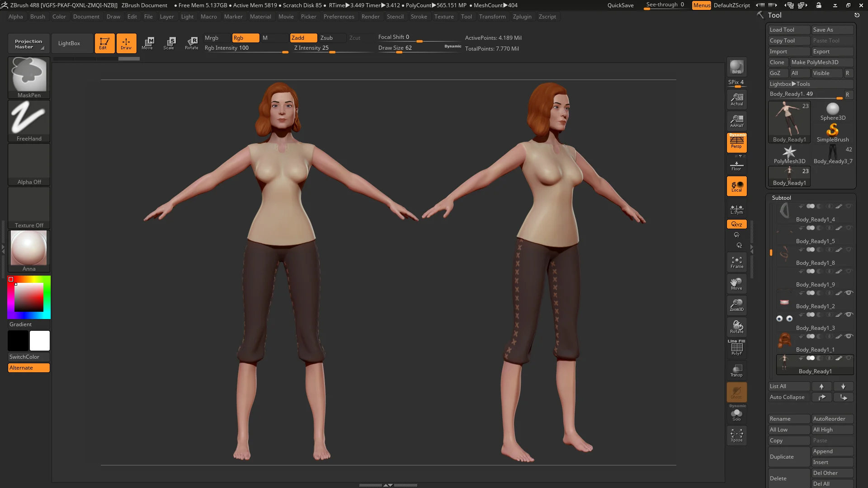This screenshot has height=488, width=868.
Task: Open the FreeHand stroke selector
Action: pos(29,121)
